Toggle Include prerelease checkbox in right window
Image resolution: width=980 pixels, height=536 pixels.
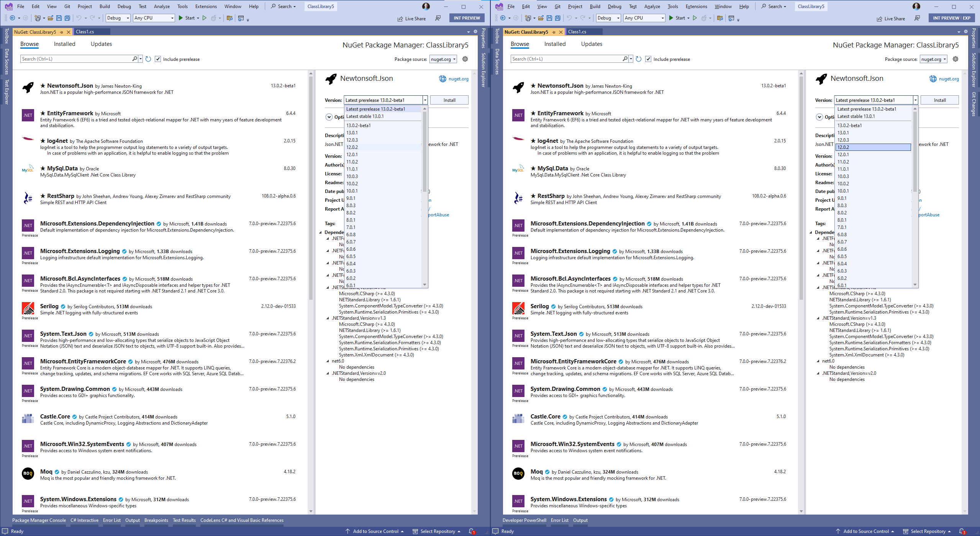(648, 59)
